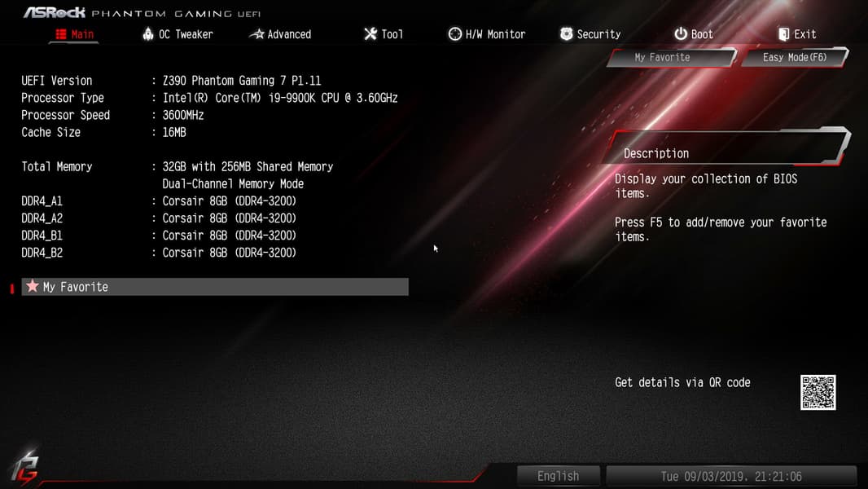Change the English language selector

coord(558,476)
